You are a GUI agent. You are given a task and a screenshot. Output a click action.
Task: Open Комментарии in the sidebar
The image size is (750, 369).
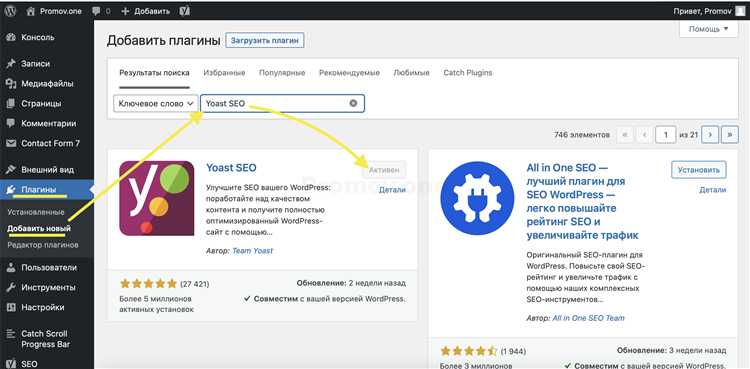point(47,123)
